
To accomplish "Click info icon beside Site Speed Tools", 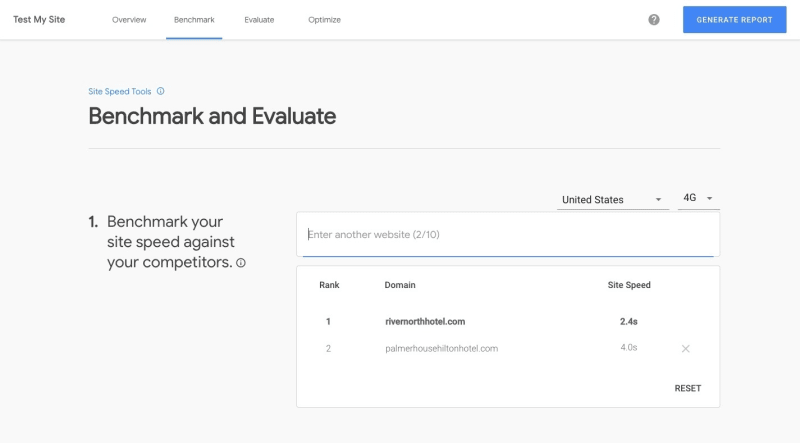I will [x=161, y=91].
